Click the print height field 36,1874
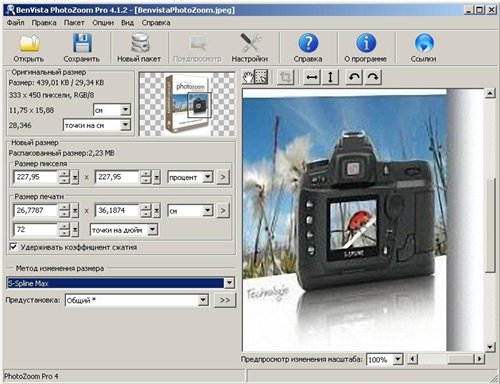 (117, 210)
